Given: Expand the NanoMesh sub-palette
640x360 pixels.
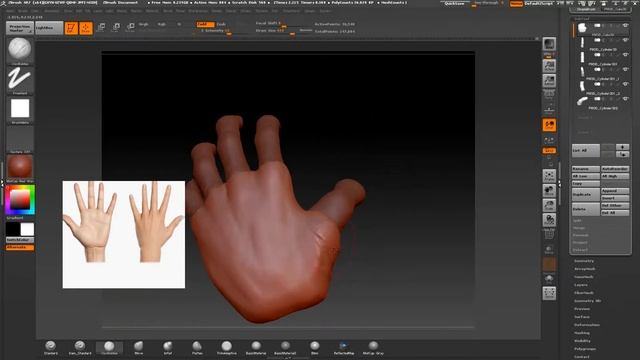Looking at the screenshot, I should (x=584, y=277).
